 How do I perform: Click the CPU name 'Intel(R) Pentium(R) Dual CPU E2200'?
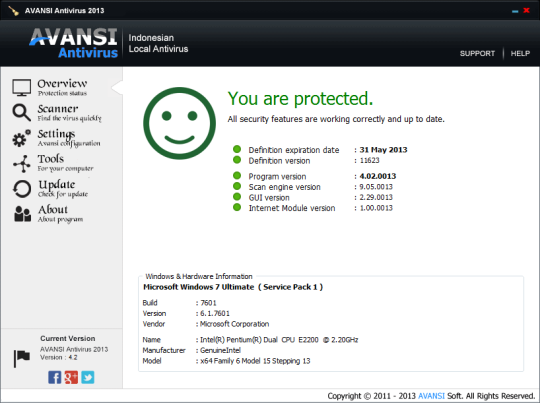(x=259, y=340)
